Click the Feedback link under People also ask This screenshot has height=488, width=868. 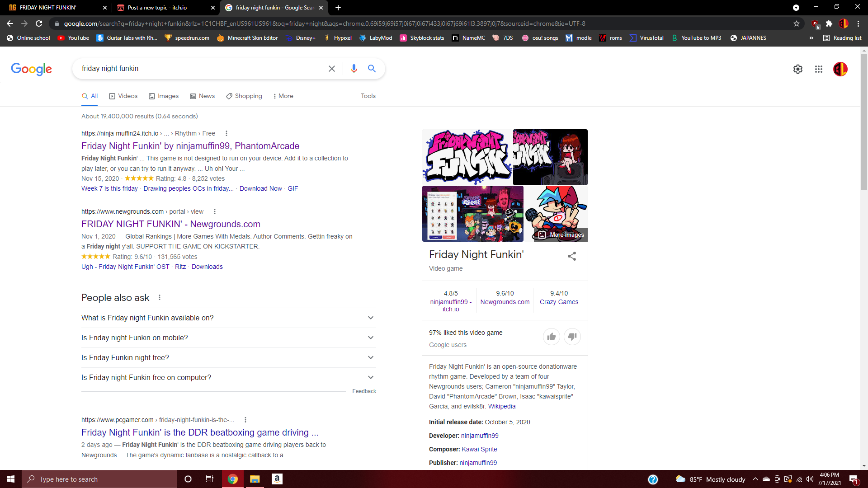pos(364,391)
